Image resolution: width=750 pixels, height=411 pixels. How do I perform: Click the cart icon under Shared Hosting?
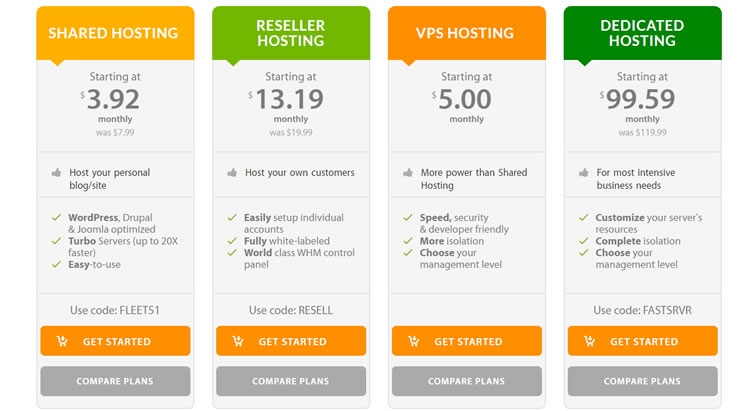pos(62,341)
